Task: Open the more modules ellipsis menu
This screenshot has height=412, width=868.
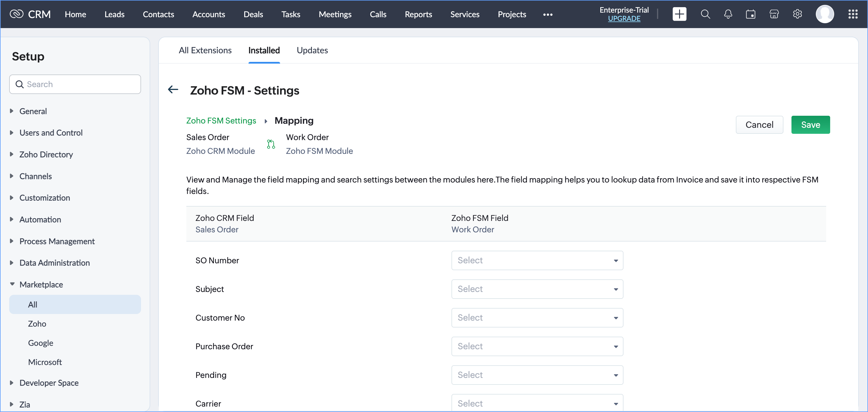Action: click(x=548, y=15)
